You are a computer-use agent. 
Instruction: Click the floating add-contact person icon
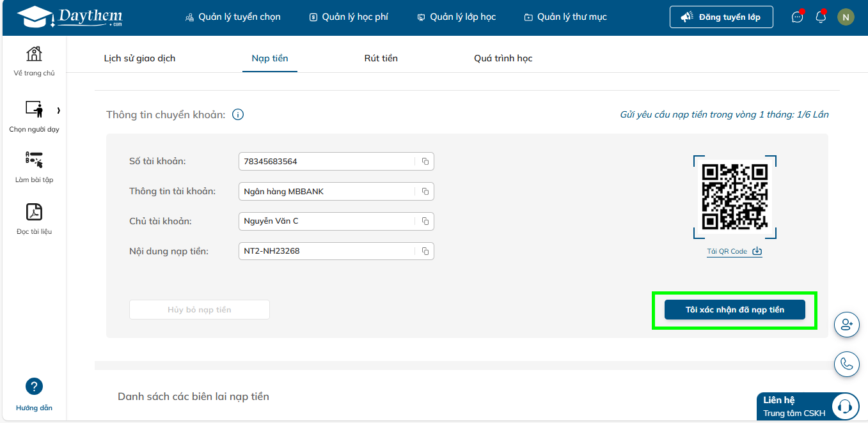point(847,325)
